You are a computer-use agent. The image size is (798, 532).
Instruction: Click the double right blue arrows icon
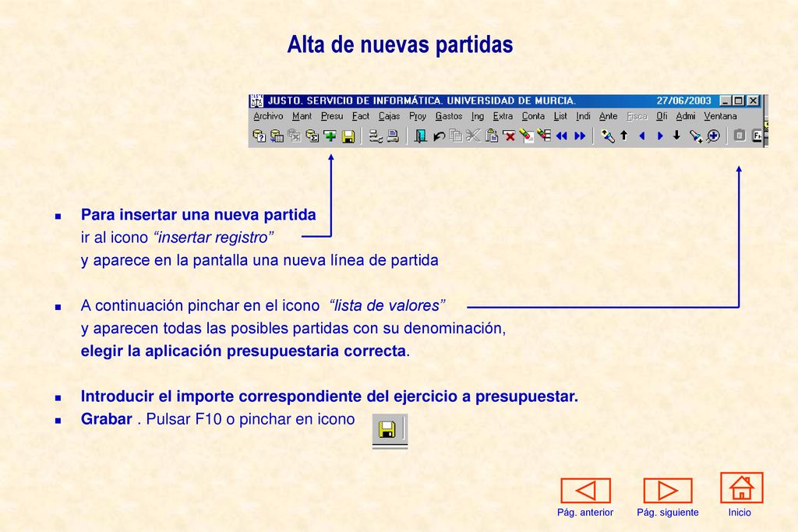[580, 136]
